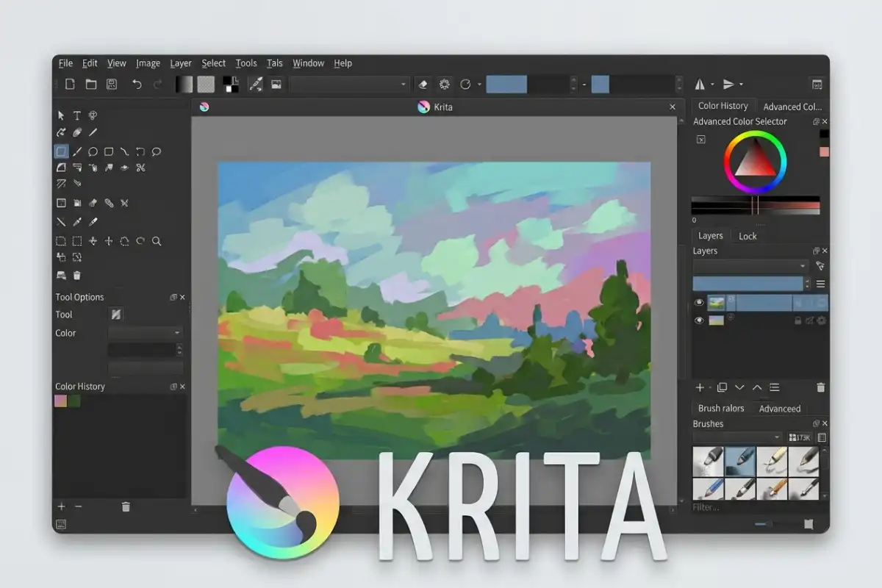
Task: Hide the selected top layer with its eye
Action: 699,302
